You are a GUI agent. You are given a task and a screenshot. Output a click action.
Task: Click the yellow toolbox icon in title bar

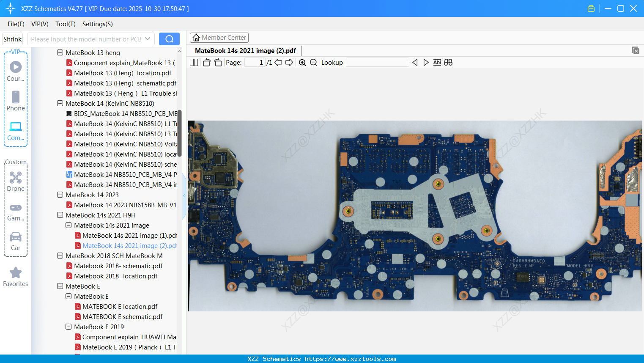[x=591, y=8]
